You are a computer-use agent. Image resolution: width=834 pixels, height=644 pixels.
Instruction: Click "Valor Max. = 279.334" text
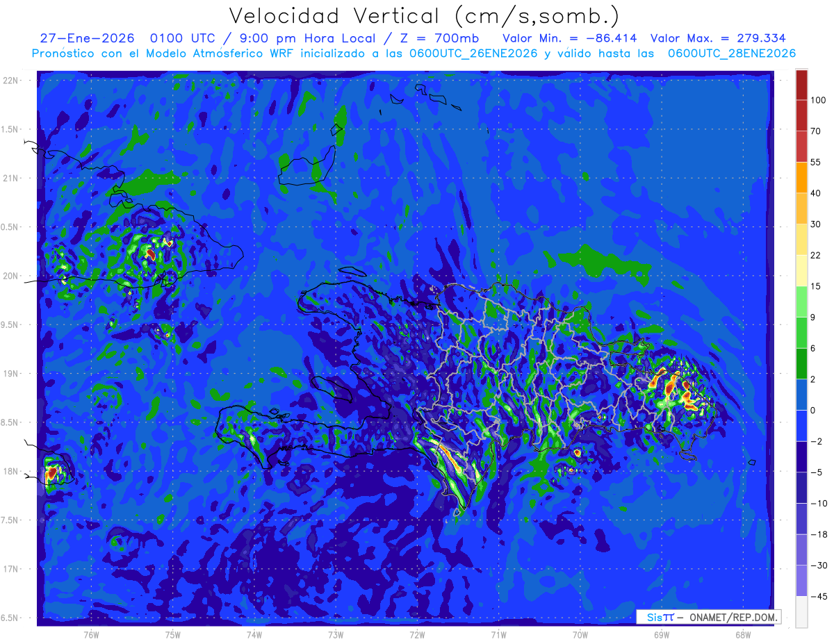718,38
